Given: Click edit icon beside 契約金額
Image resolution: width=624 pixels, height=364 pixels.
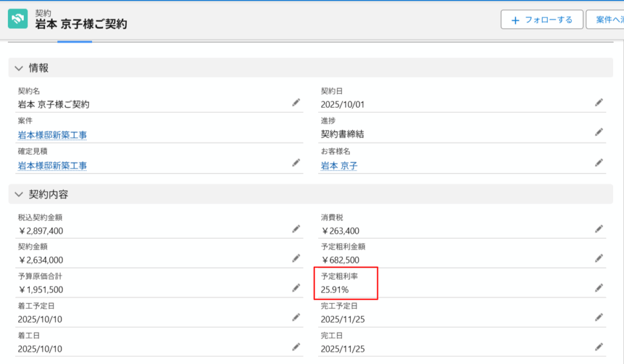Looking at the screenshot, I should 296,258.
